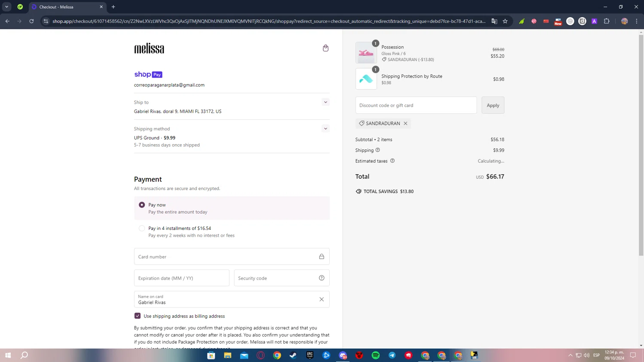This screenshot has width=644, height=362.
Task: View site information in address bar
Action: pyautogui.click(x=46, y=21)
